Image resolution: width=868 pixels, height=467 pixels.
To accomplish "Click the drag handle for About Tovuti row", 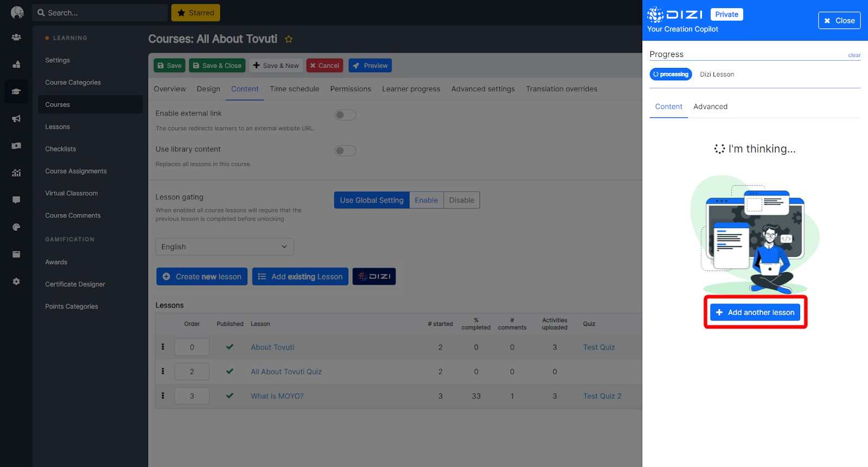I will click(x=163, y=346).
